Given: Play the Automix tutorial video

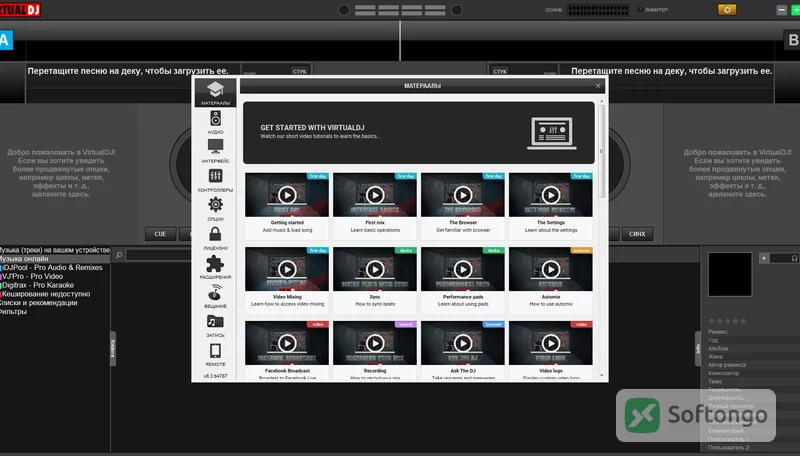Looking at the screenshot, I should [x=551, y=269].
